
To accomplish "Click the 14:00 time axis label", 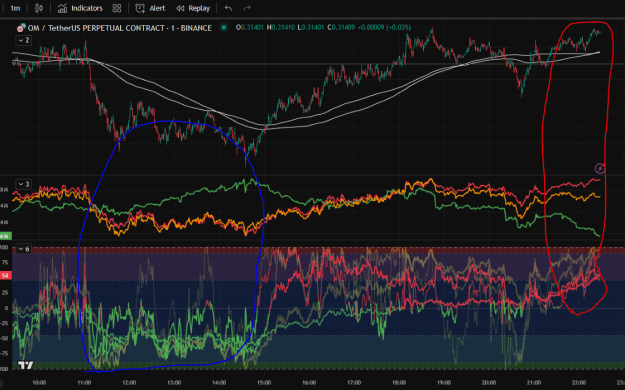I will coord(219,383).
